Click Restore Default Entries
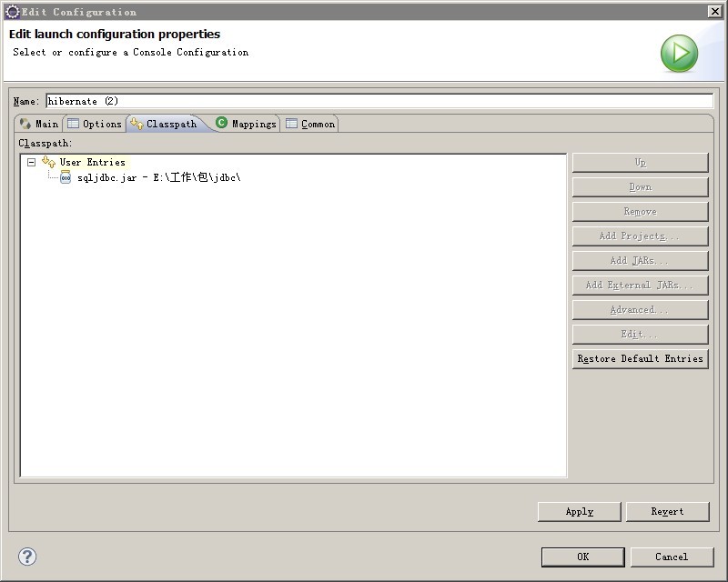The width and height of the screenshot is (728, 582). (640, 358)
